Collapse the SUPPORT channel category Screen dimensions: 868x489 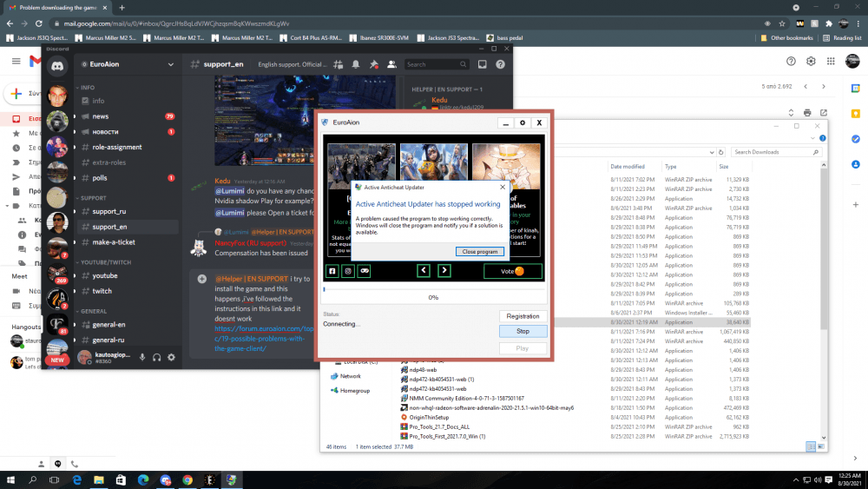93,197
